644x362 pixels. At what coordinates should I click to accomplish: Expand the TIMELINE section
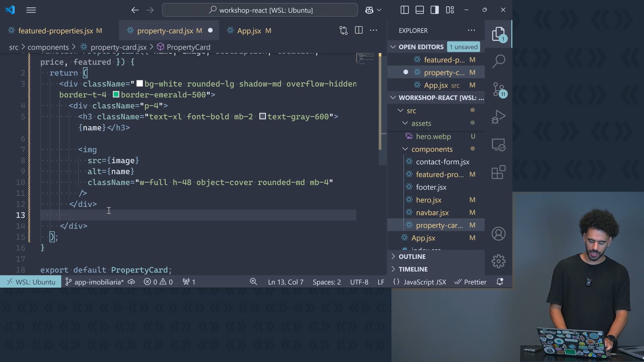(x=413, y=269)
